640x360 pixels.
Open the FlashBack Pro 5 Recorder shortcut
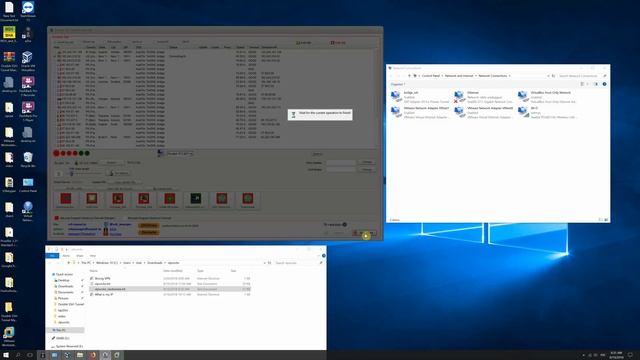click(x=28, y=86)
